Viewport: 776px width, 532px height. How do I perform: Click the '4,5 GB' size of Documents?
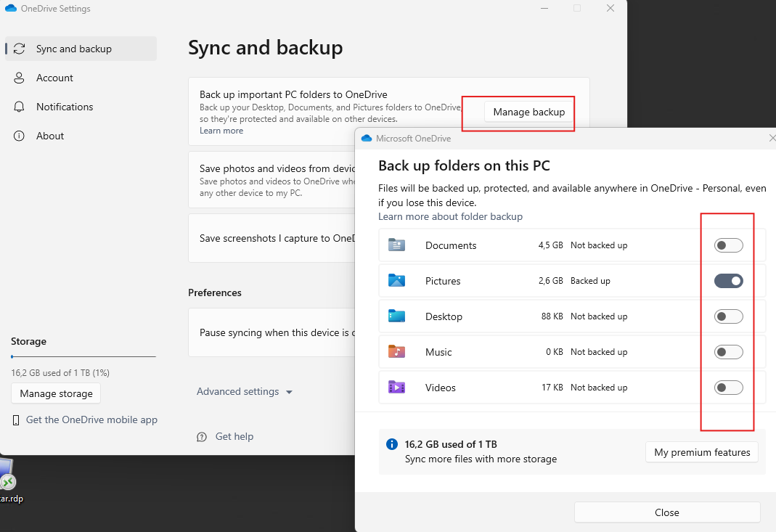550,245
